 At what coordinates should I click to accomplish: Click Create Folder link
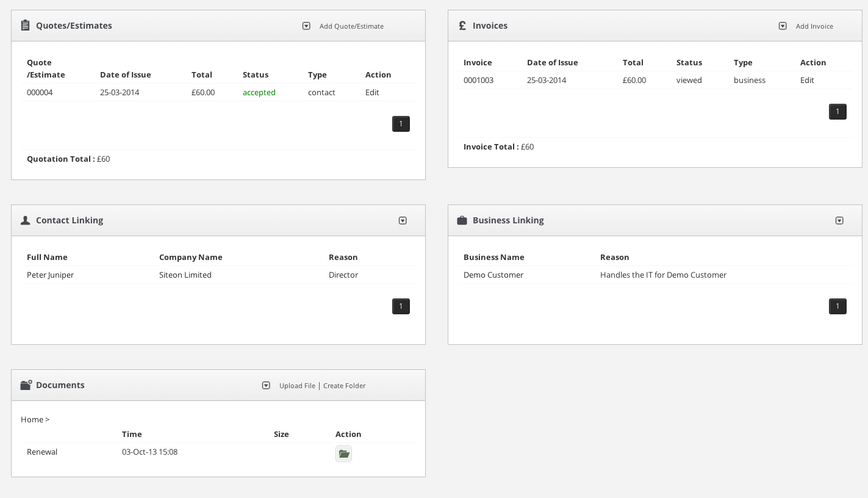click(344, 386)
